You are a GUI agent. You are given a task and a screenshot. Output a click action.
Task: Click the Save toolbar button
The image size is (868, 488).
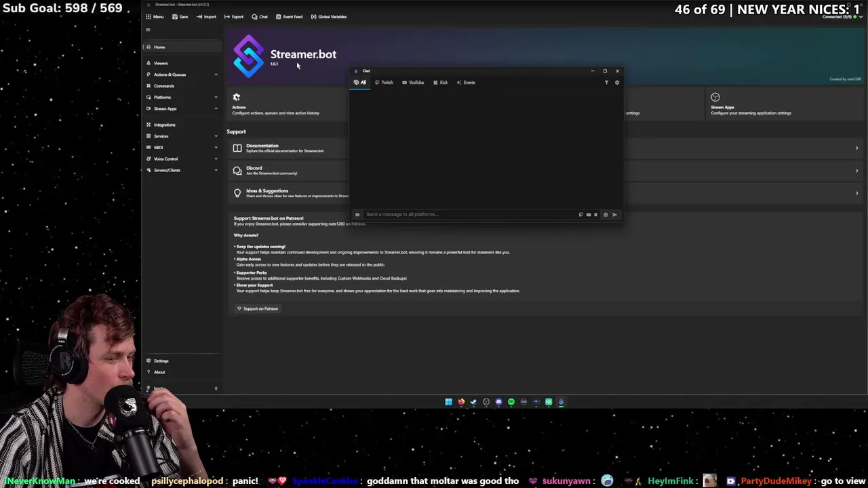[180, 17]
